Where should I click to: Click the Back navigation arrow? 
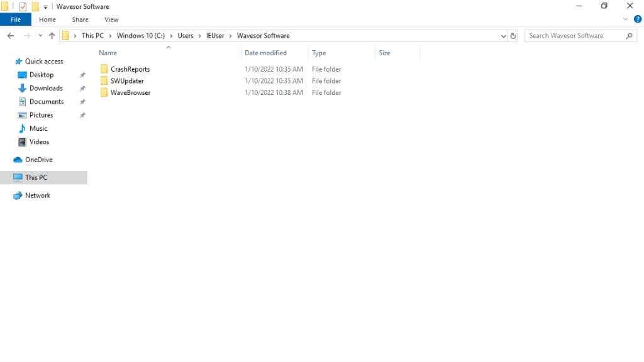[x=11, y=36]
